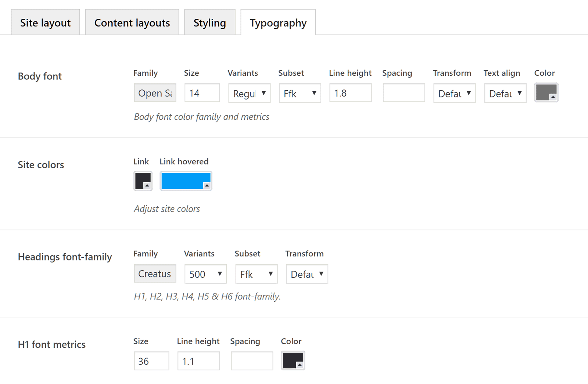Click the Body font Family field
The width and height of the screenshot is (588, 384).
click(155, 93)
